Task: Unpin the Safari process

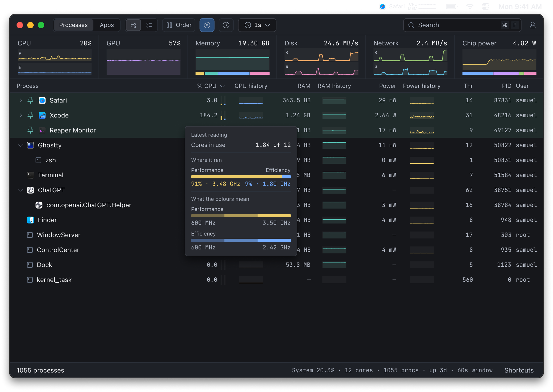Action: [30, 100]
